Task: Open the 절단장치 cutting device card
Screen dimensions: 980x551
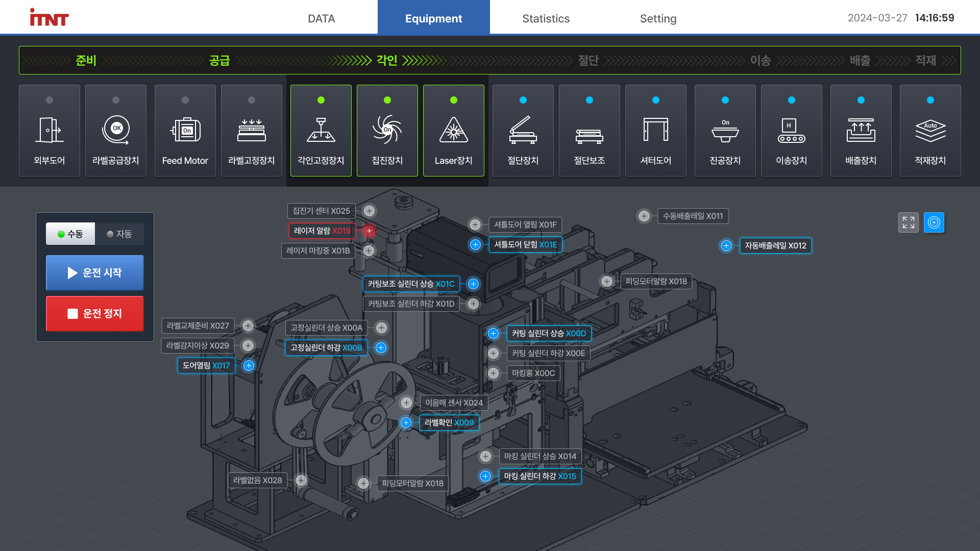Action: click(x=523, y=131)
